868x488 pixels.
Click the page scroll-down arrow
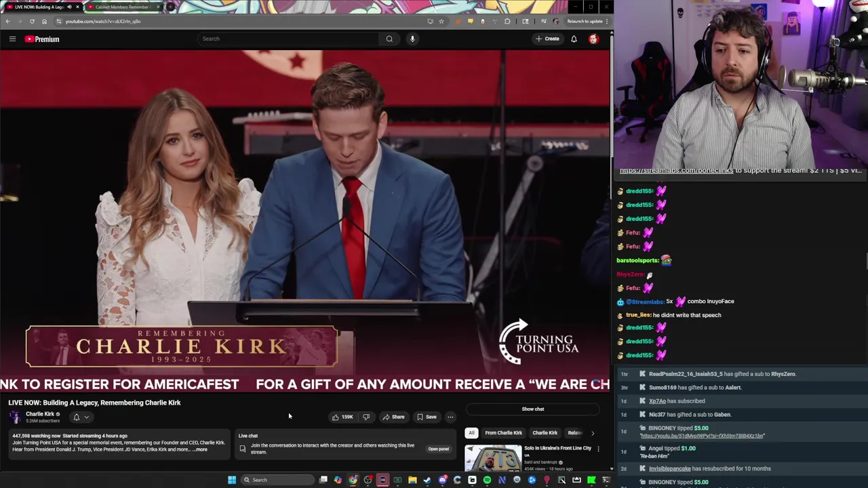point(611,468)
